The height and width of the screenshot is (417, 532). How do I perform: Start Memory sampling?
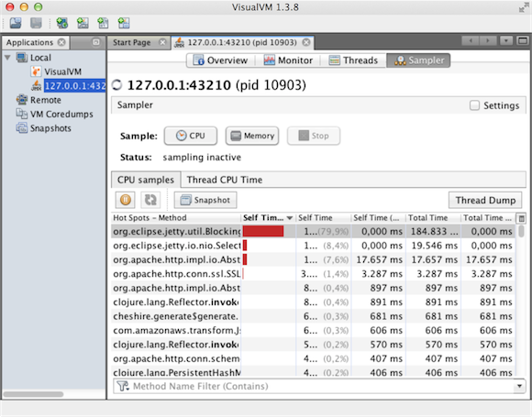coord(252,136)
